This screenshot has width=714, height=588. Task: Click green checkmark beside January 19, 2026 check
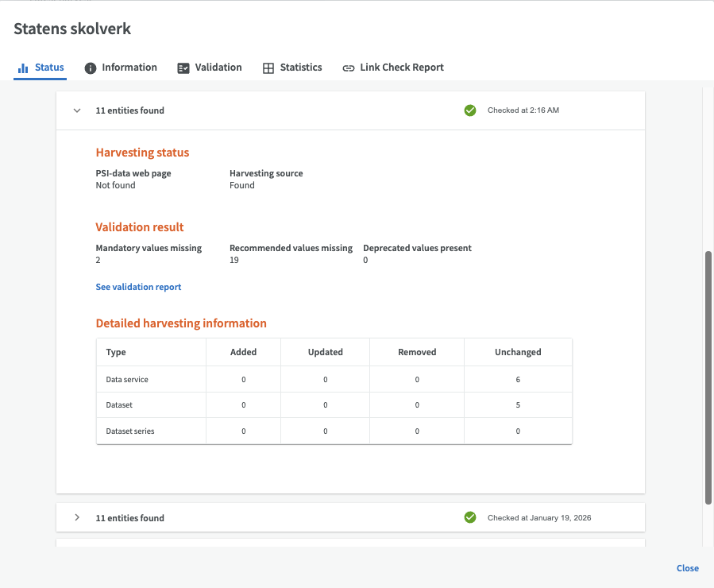(x=470, y=517)
